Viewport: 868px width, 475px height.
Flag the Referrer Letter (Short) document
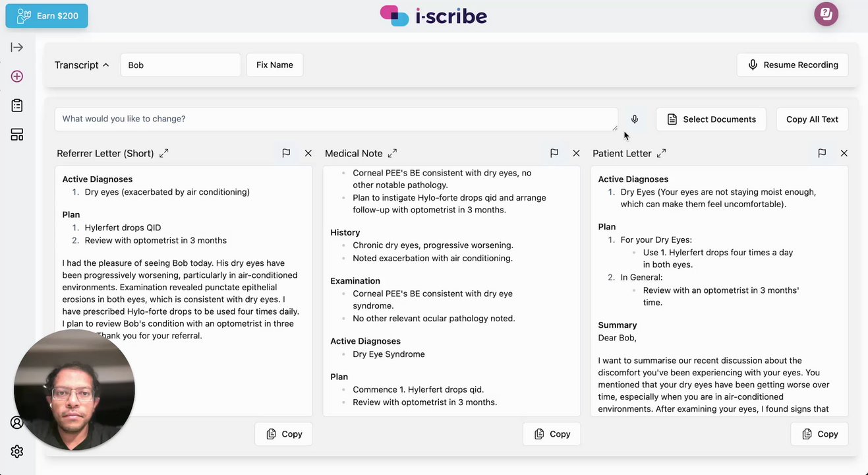point(286,153)
